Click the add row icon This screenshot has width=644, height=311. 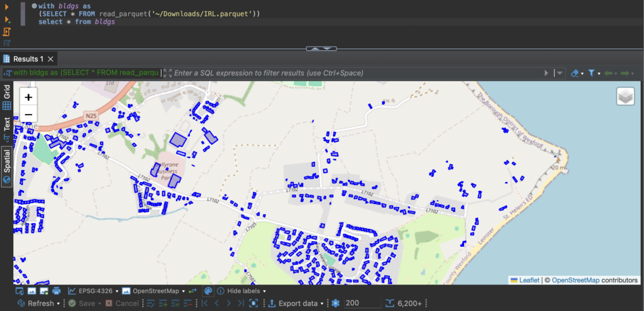point(163,303)
